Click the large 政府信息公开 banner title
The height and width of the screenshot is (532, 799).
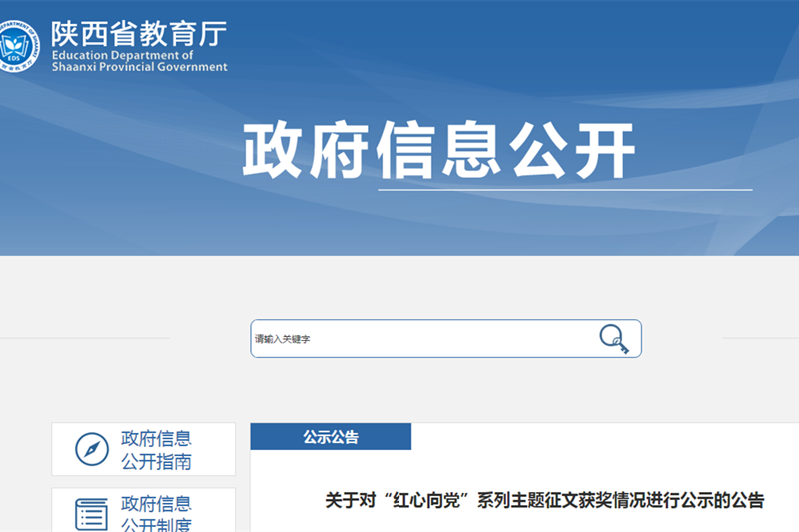pyautogui.click(x=438, y=152)
